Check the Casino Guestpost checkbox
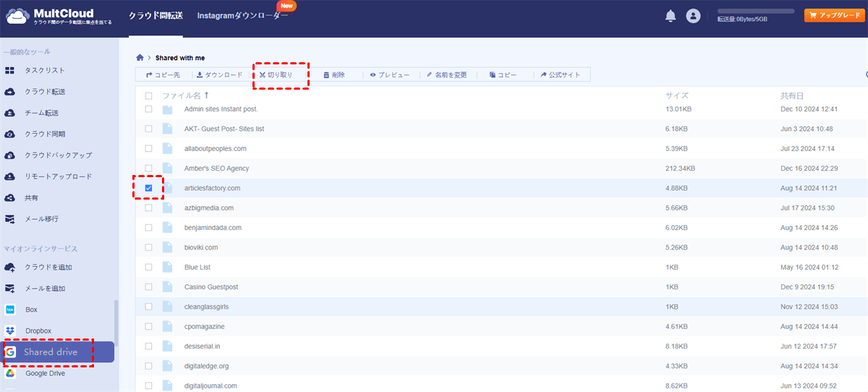868x392 pixels. click(148, 287)
